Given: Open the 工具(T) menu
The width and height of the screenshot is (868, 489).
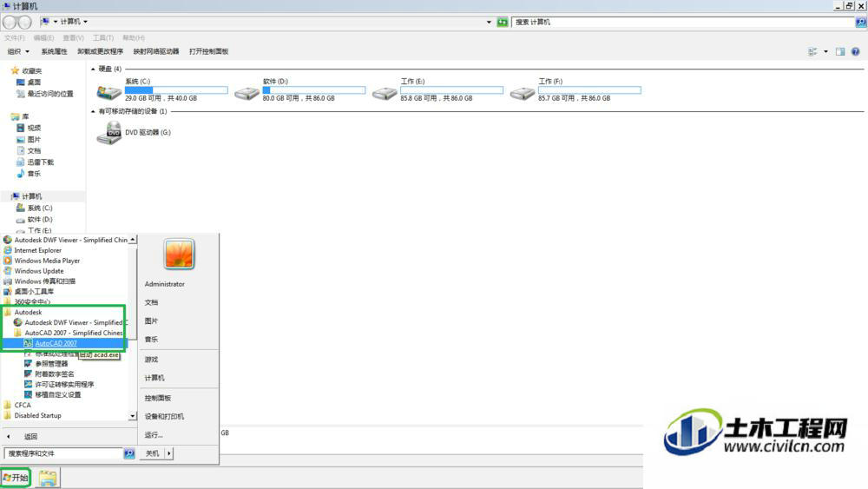Looking at the screenshot, I should point(103,37).
